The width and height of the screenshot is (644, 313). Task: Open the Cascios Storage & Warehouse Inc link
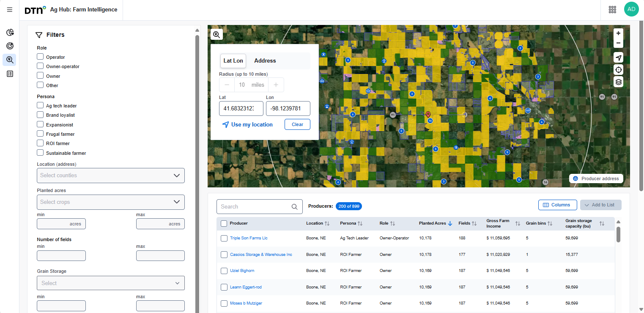pos(261,255)
